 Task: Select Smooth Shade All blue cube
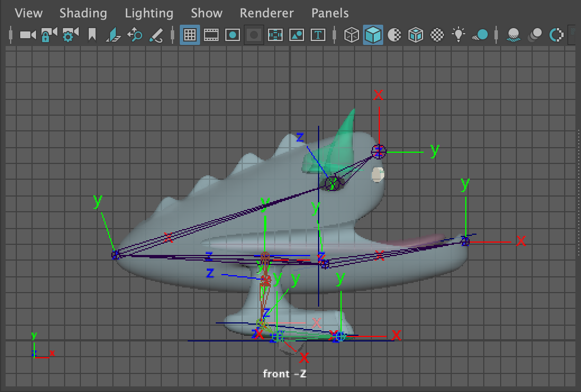coord(373,35)
